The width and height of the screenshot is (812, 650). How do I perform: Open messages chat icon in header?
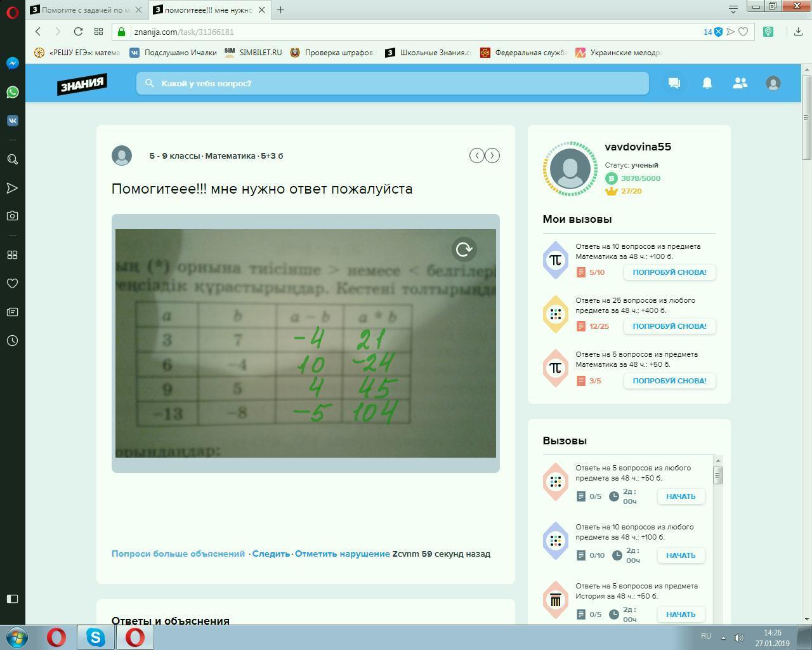(674, 83)
